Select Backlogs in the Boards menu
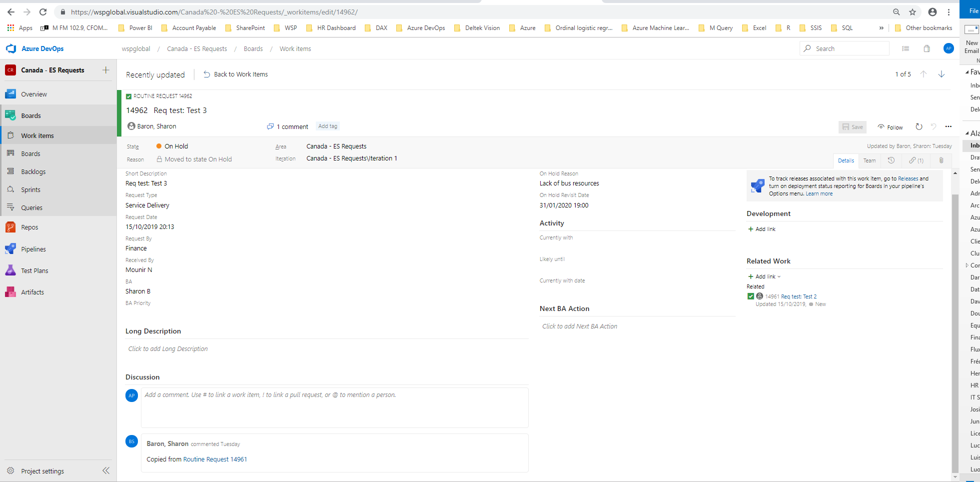Viewport: 980px width, 482px height. [33, 171]
